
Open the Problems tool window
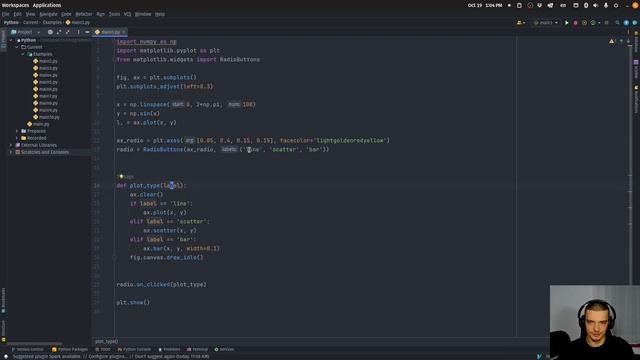pos(169,349)
